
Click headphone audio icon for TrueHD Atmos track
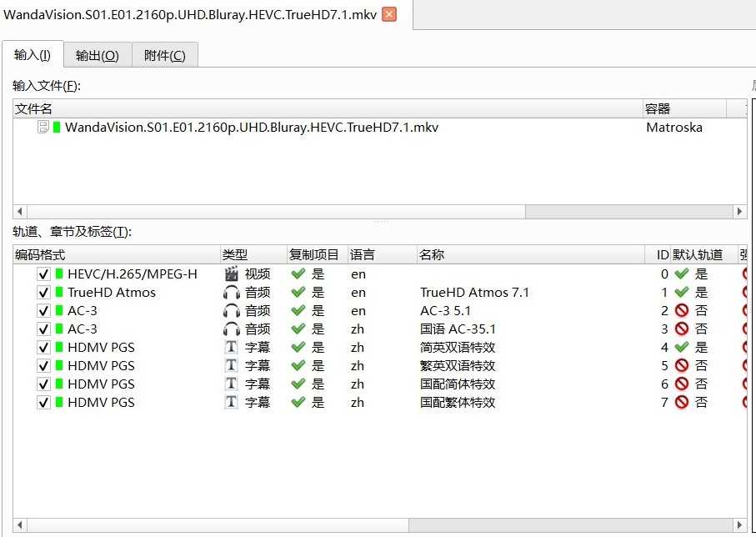click(232, 293)
